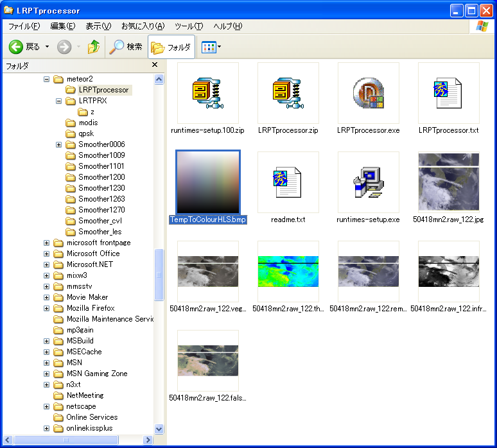Open the 編集(E) menu
Screen dimensions: 497x448
click(63, 26)
